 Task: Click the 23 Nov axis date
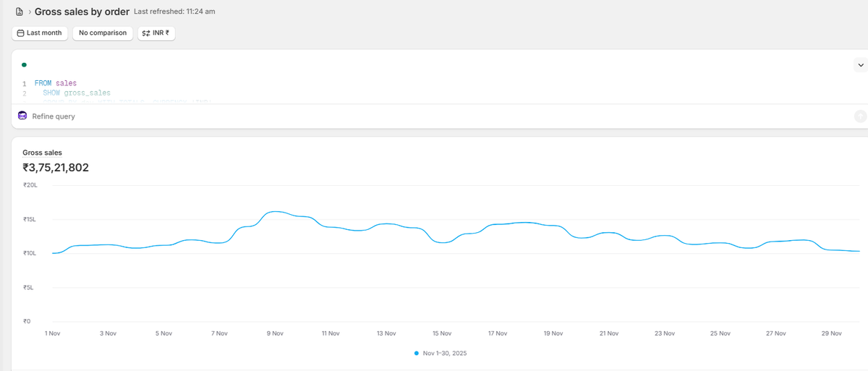pos(665,333)
